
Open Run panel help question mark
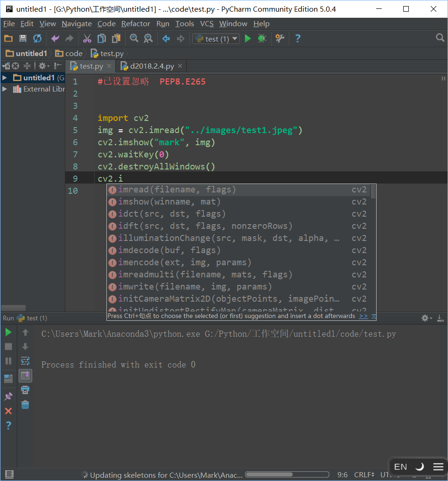click(8, 425)
